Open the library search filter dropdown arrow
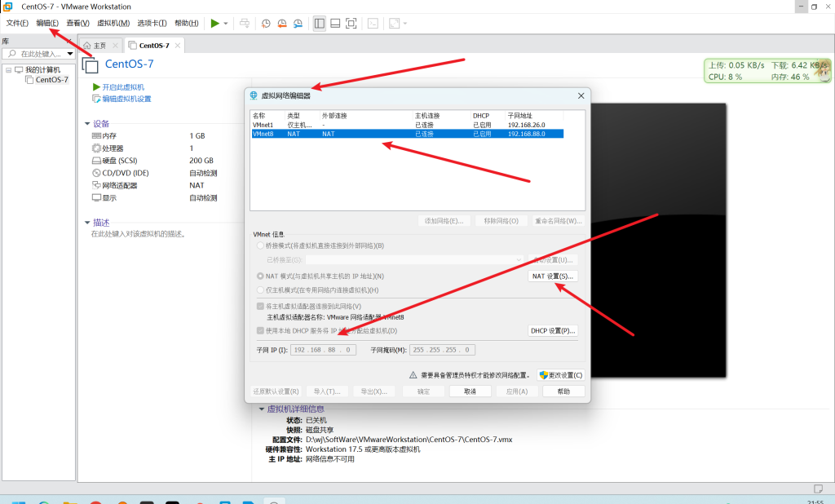Screen dimensions: 835x504 click(x=70, y=54)
